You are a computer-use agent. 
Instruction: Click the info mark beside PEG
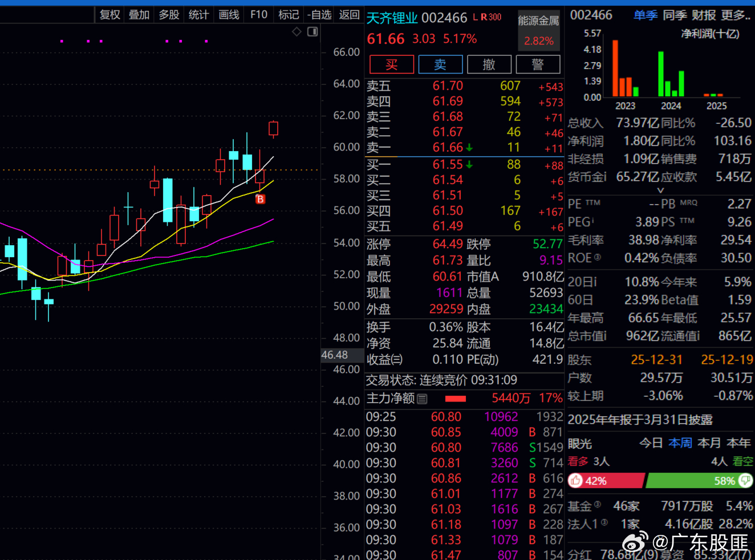click(x=593, y=220)
